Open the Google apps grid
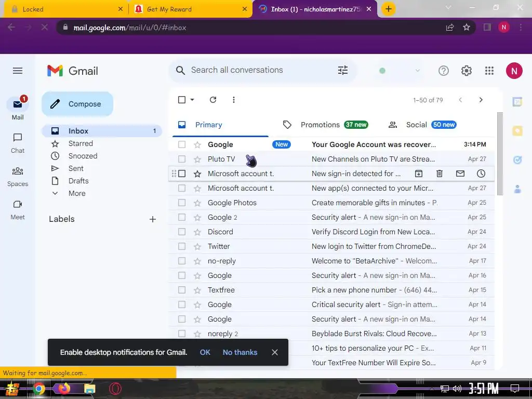Image resolution: width=532 pixels, height=399 pixels. [489, 71]
